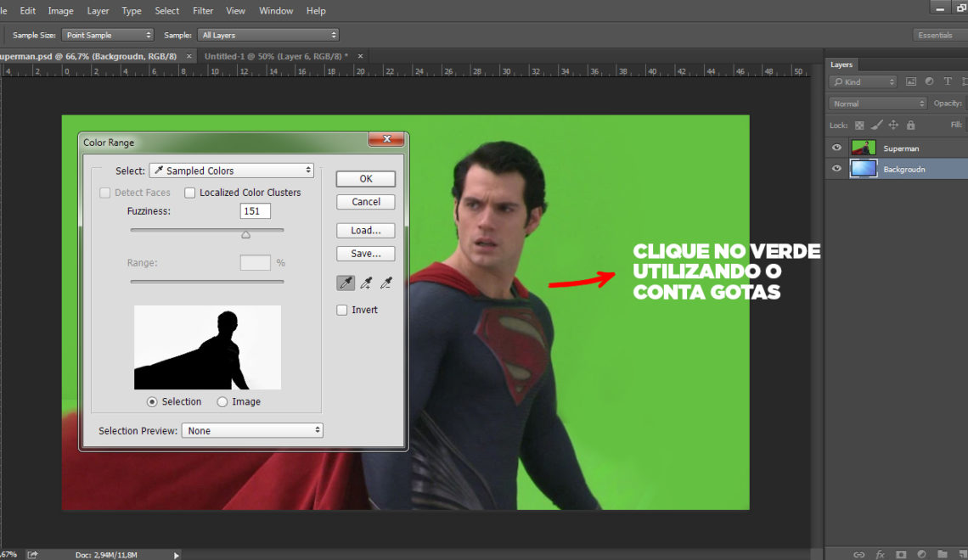
Task: Open the Normal blend mode dropdown
Action: click(877, 104)
